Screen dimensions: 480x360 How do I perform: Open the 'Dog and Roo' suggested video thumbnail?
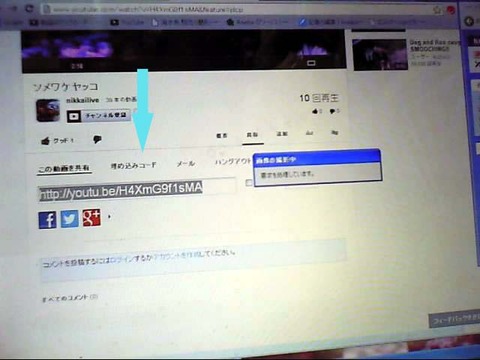point(380,54)
